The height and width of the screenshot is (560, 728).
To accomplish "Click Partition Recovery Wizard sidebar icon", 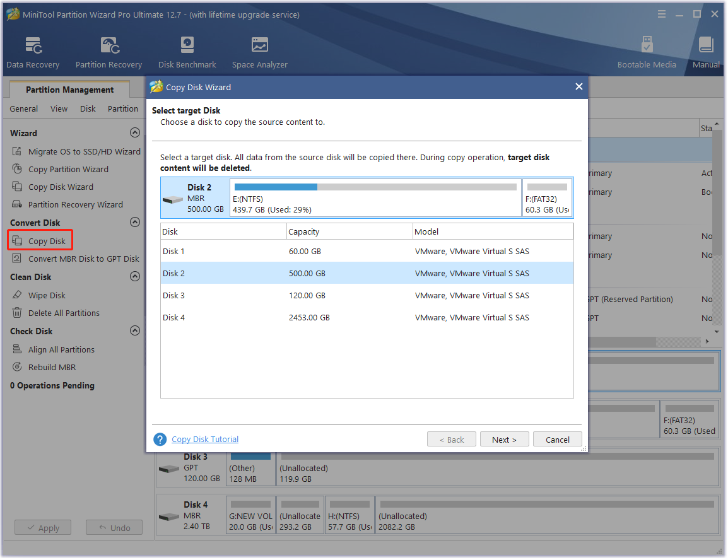I will pos(16,204).
